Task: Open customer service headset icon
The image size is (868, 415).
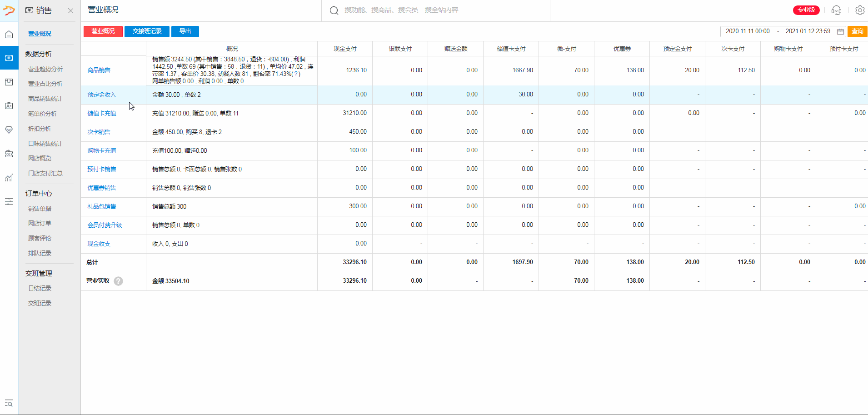Action: coord(836,10)
